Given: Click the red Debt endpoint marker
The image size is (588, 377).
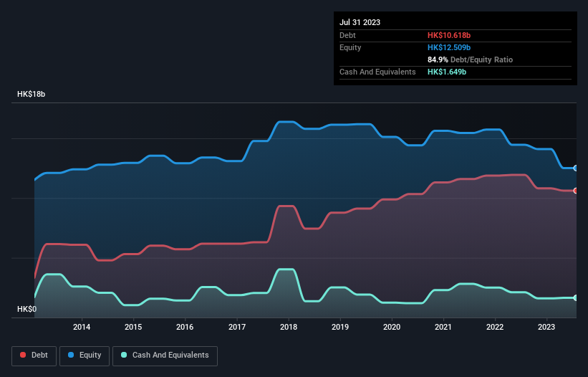Looking at the screenshot, I should [576, 191].
